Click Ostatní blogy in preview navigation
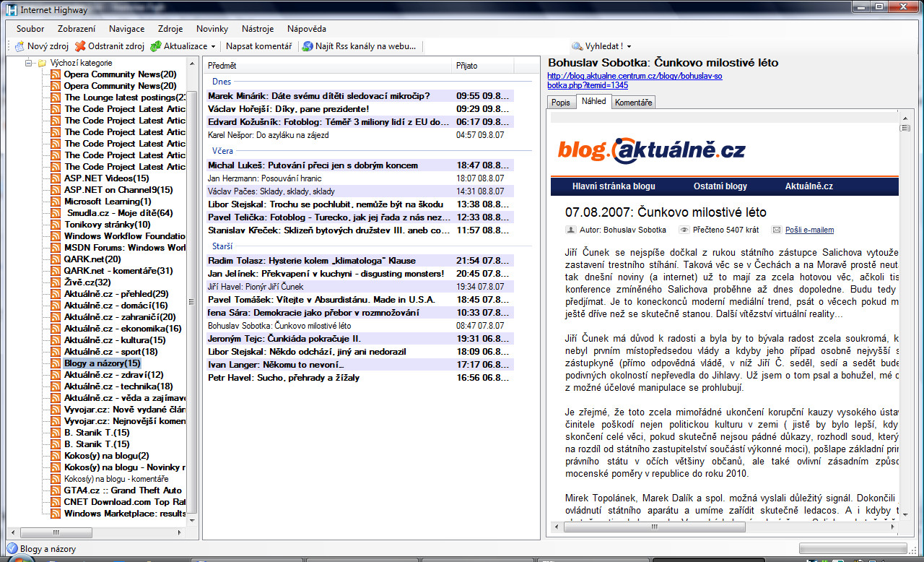The image size is (924, 562). point(720,186)
